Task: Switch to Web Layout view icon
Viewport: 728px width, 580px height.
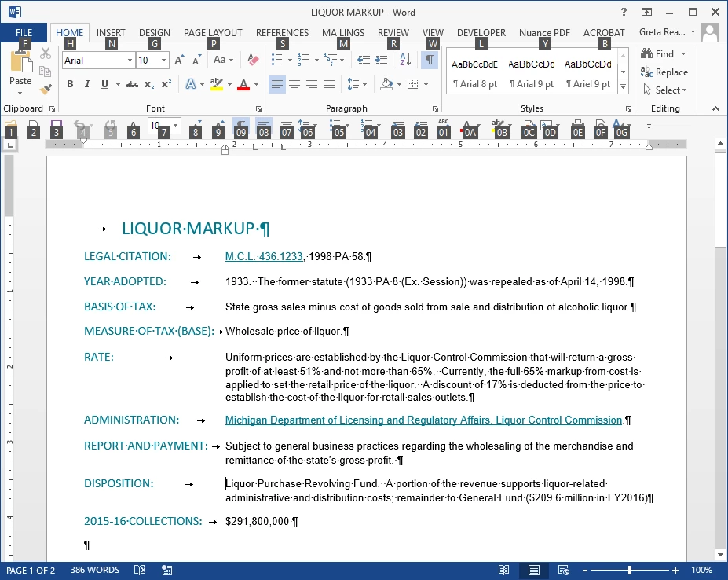Action: tap(563, 570)
